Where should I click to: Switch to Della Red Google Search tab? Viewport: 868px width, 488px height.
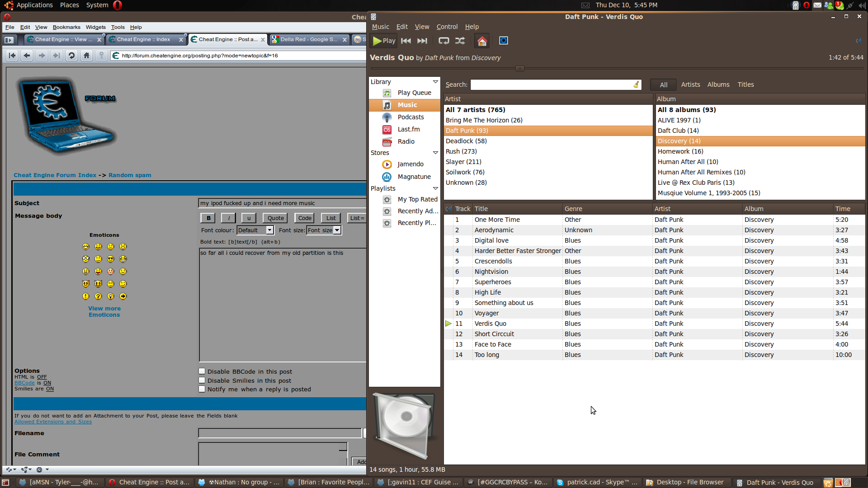point(310,39)
